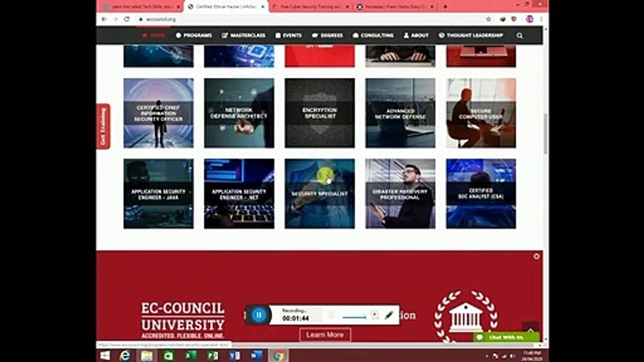Close the Learn the Latest Tech Skills tab
The width and height of the screenshot is (644, 362).
click(178, 7)
